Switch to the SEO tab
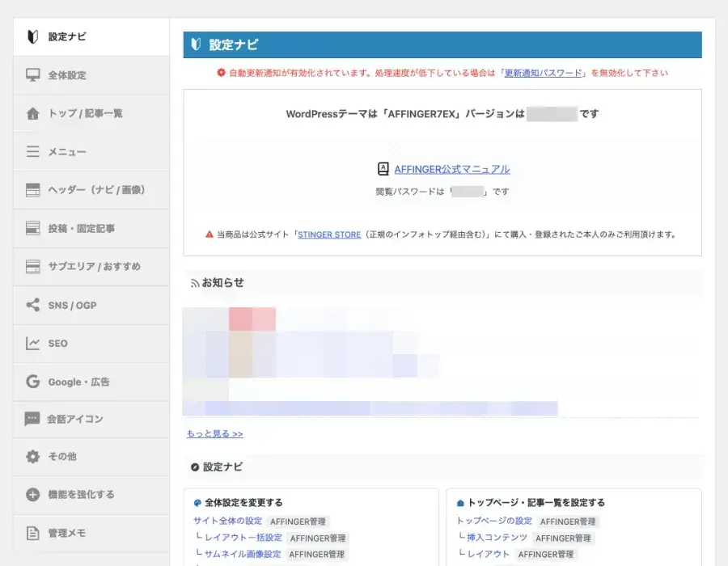728x566 pixels. [x=91, y=344]
